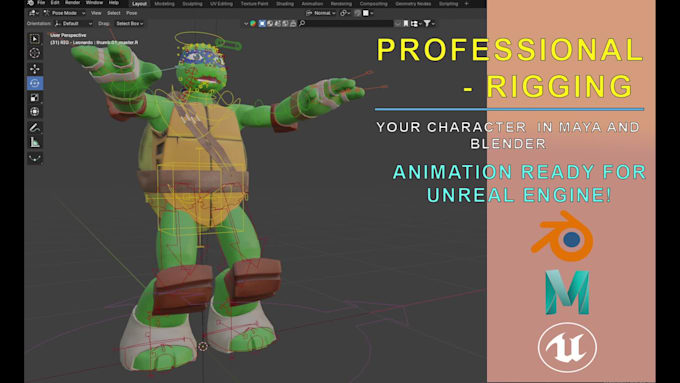Select the Measure tool
680x383 pixels.
(35, 142)
